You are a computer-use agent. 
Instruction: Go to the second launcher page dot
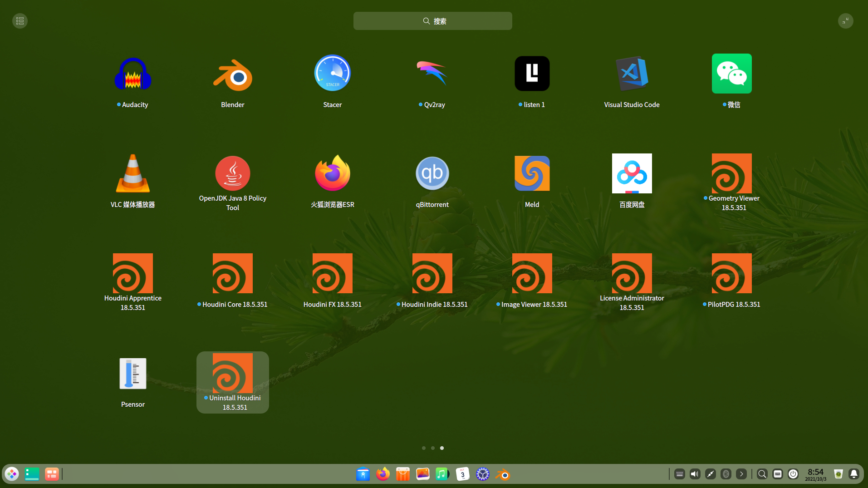pos(433,448)
